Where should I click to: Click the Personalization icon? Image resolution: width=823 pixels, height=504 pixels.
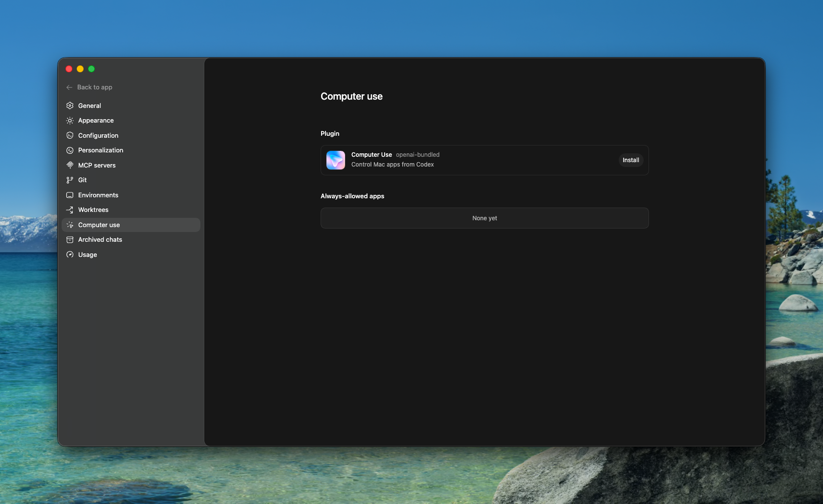[x=70, y=150]
